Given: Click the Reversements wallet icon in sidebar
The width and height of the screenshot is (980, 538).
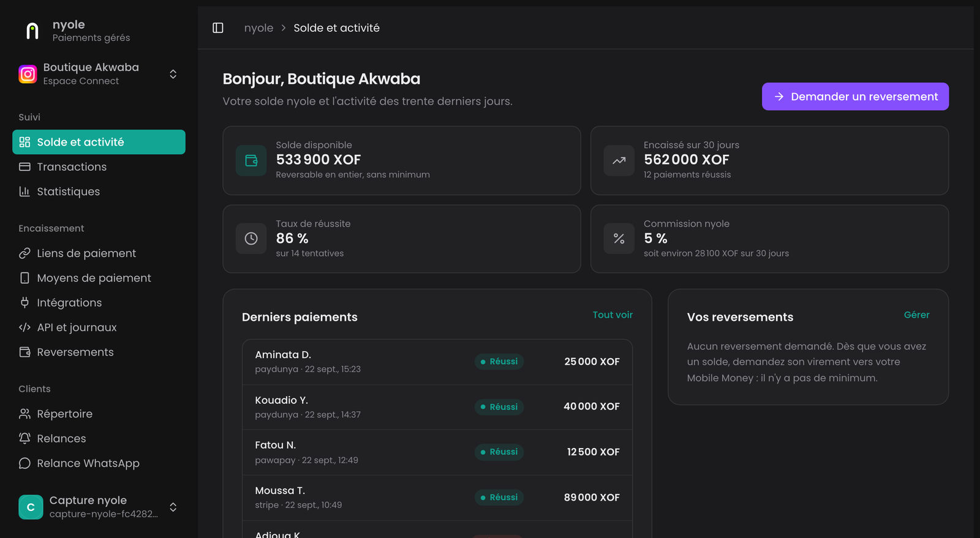Looking at the screenshot, I should pos(24,353).
